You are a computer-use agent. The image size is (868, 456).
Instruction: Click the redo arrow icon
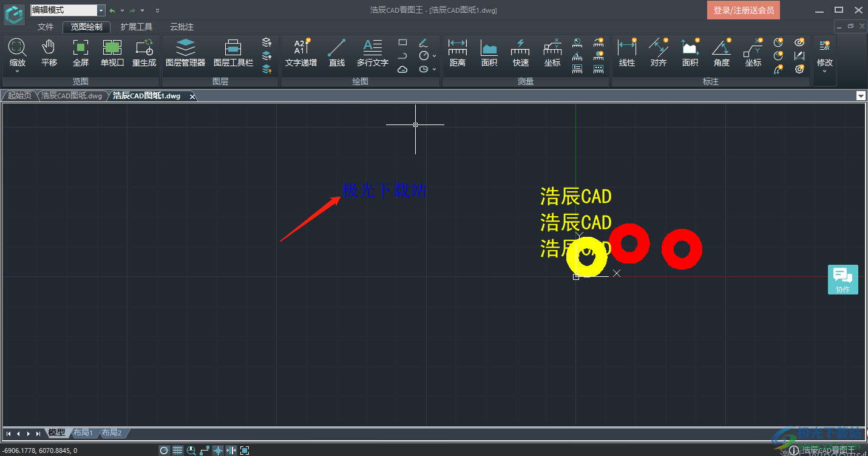pyautogui.click(x=132, y=10)
